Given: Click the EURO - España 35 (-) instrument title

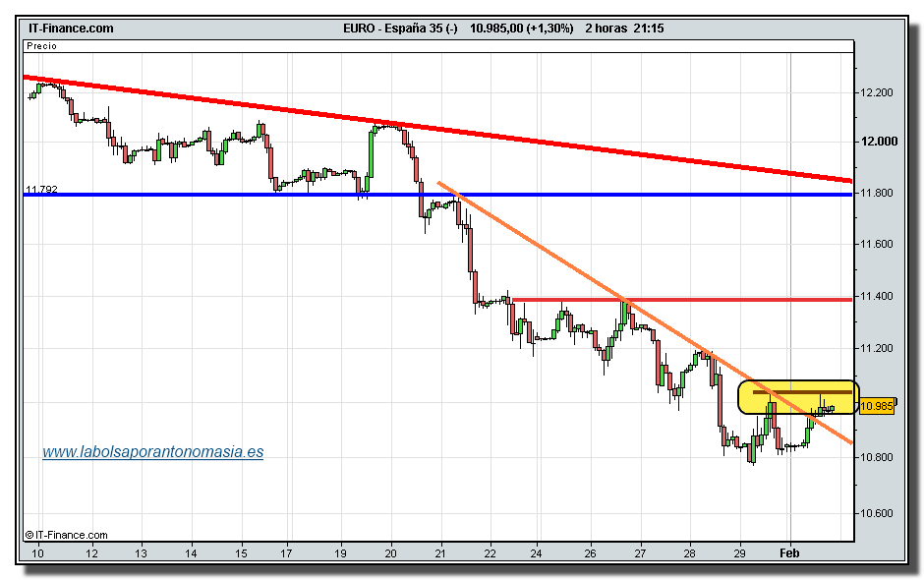Looking at the screenshot, I should click(400, 29).
